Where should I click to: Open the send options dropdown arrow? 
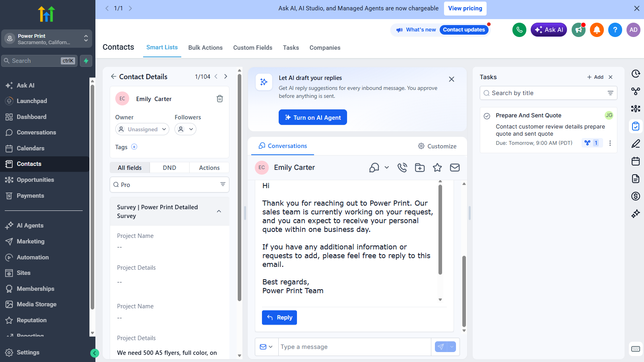452,347
